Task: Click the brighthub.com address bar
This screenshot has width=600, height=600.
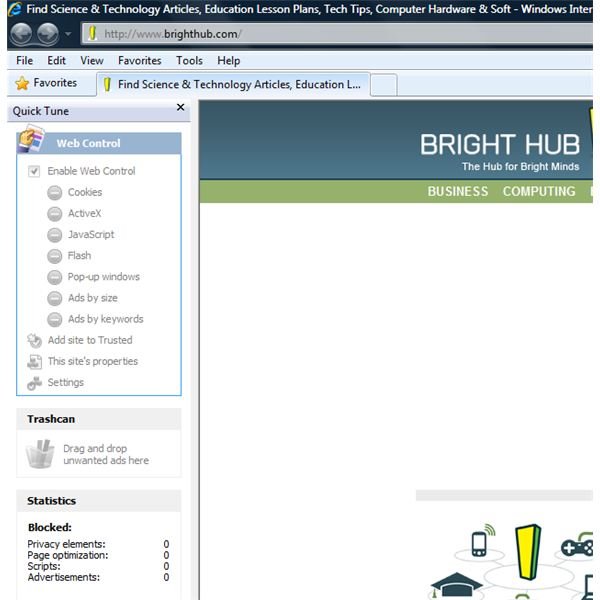Action: (337, 34)
